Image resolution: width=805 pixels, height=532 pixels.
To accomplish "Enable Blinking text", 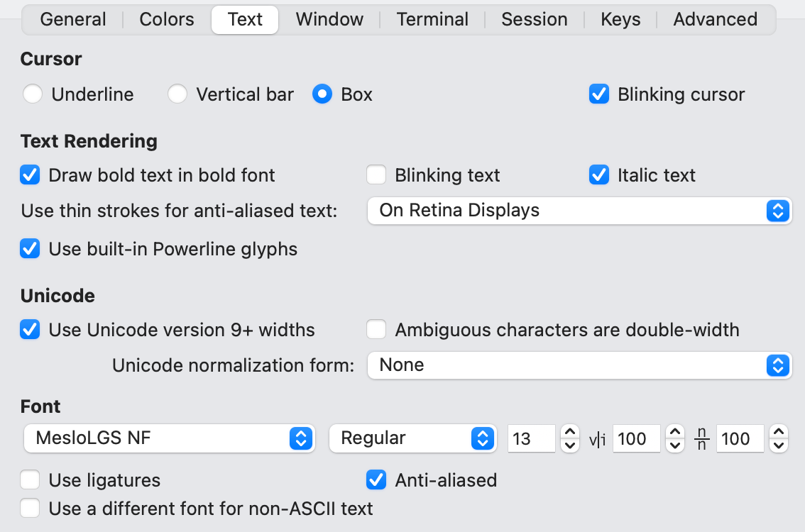I will click(376, 174).
